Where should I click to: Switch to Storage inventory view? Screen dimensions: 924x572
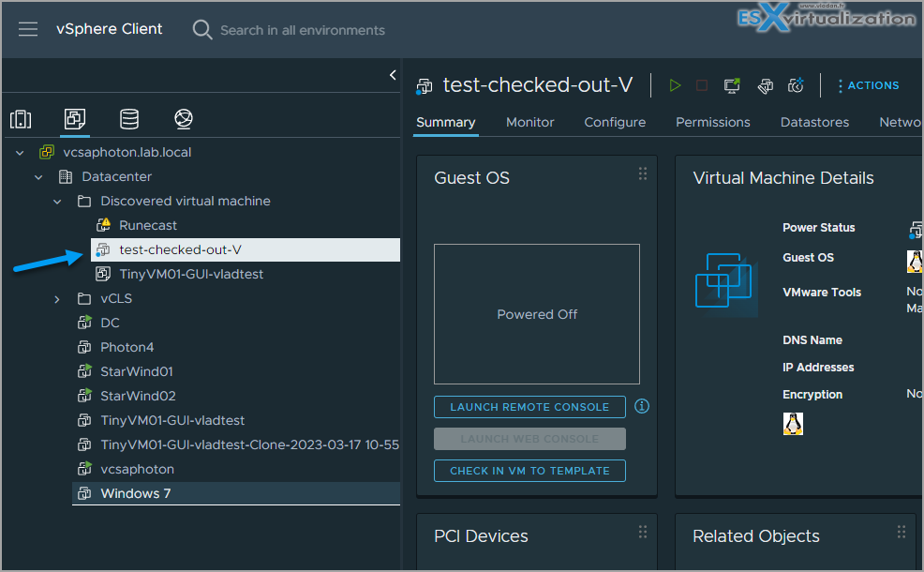[129, 119]
